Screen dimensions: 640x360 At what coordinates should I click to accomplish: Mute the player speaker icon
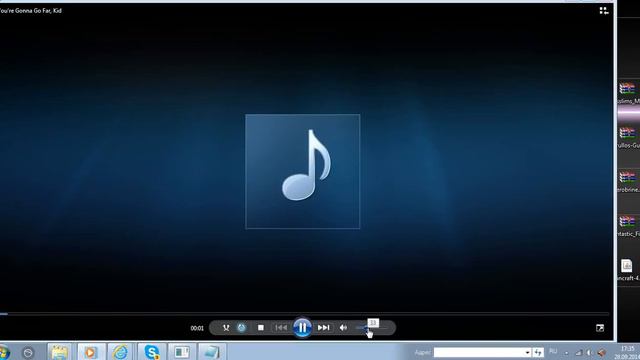pyautogui.click(x=343, y=328)
